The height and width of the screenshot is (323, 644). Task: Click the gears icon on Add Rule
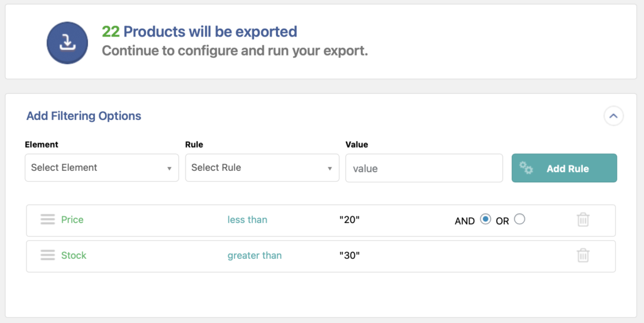tap(526, 168)
